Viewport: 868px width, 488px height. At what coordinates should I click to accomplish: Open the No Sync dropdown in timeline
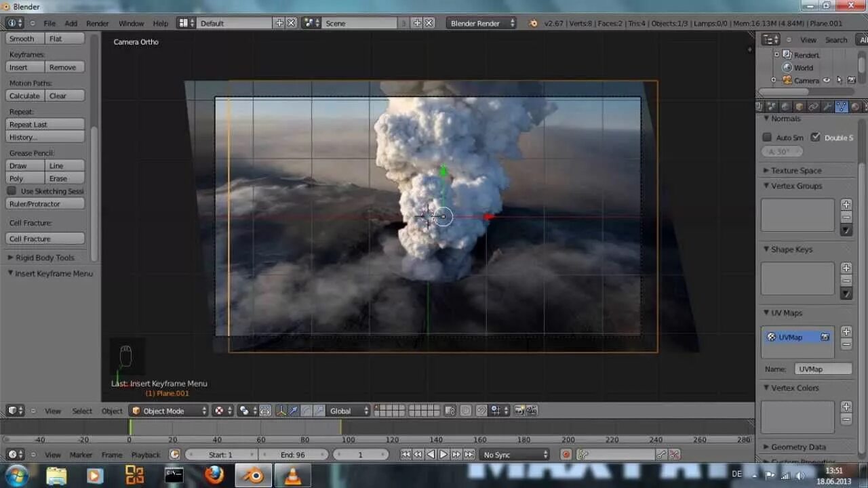coord(514,454)
